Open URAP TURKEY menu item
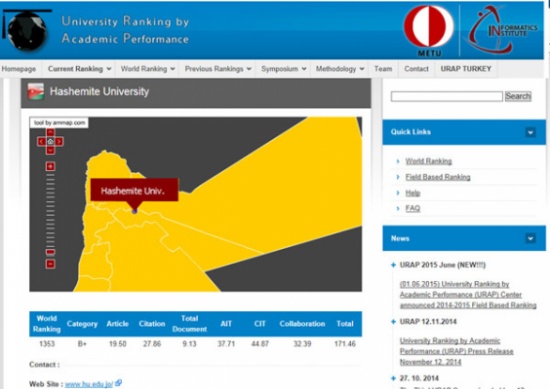Viewport: 550px width, 389px height. point(466,69)
